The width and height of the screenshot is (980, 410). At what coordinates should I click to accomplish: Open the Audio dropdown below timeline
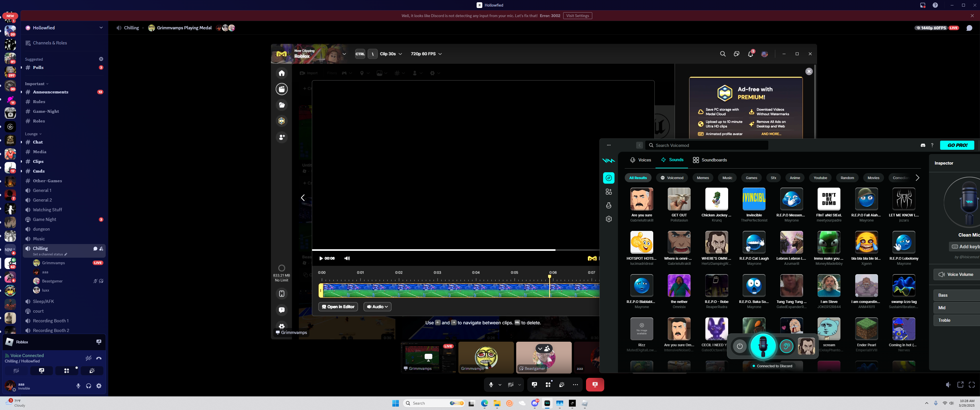tap(377, 307)
